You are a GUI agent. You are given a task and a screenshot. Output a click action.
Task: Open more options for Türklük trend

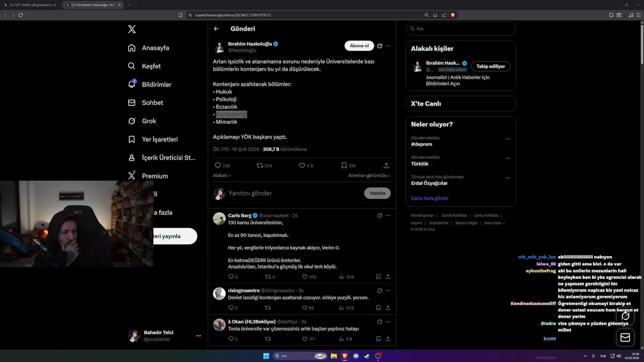tap(507, 158)
